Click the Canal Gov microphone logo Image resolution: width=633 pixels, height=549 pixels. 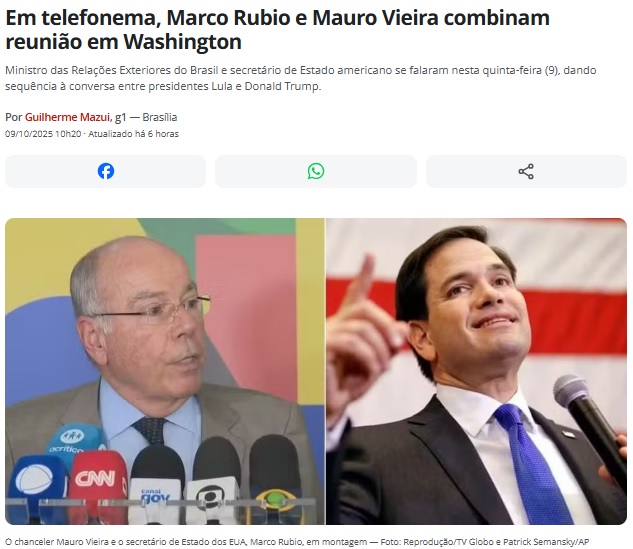click(155, 496)
